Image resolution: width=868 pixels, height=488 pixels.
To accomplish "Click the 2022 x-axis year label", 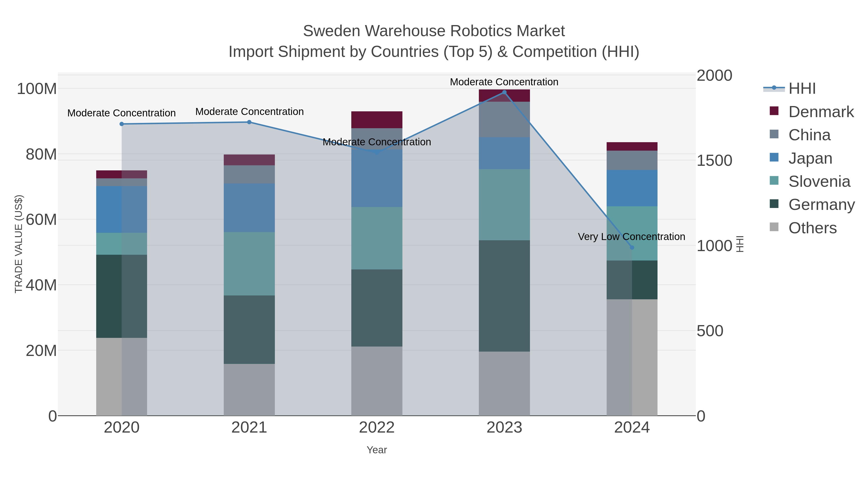I will point(377,428).
